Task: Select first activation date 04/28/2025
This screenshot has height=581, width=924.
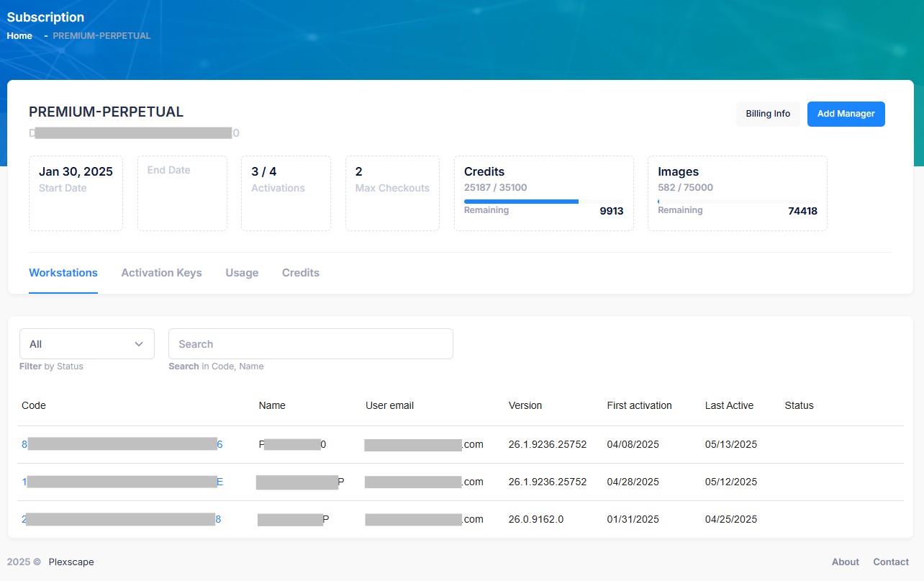Action: (x=633, y=482)
